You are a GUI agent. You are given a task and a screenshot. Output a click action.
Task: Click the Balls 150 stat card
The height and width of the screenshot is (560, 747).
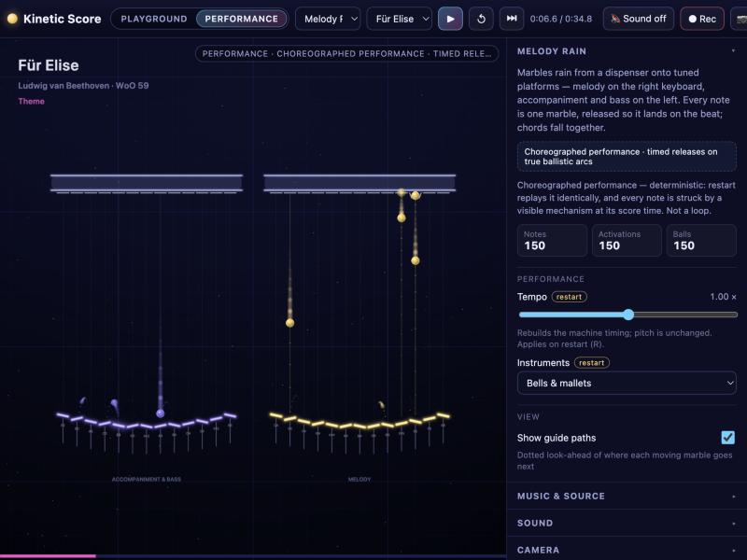(701, 241)
